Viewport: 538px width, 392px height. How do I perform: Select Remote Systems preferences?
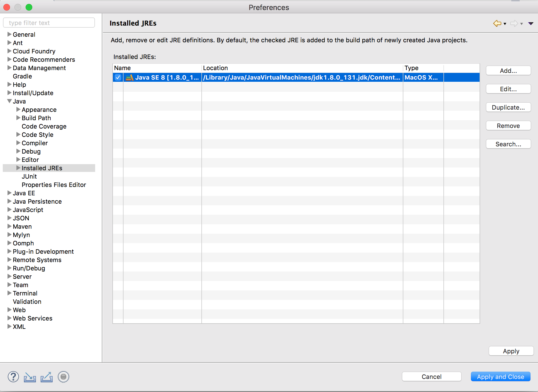click(37, 260)
